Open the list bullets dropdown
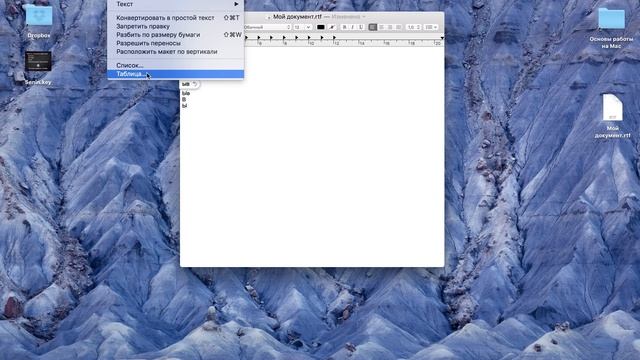Image resolution: width=640 pixels, height=360 pixels. tap(431, 27)
